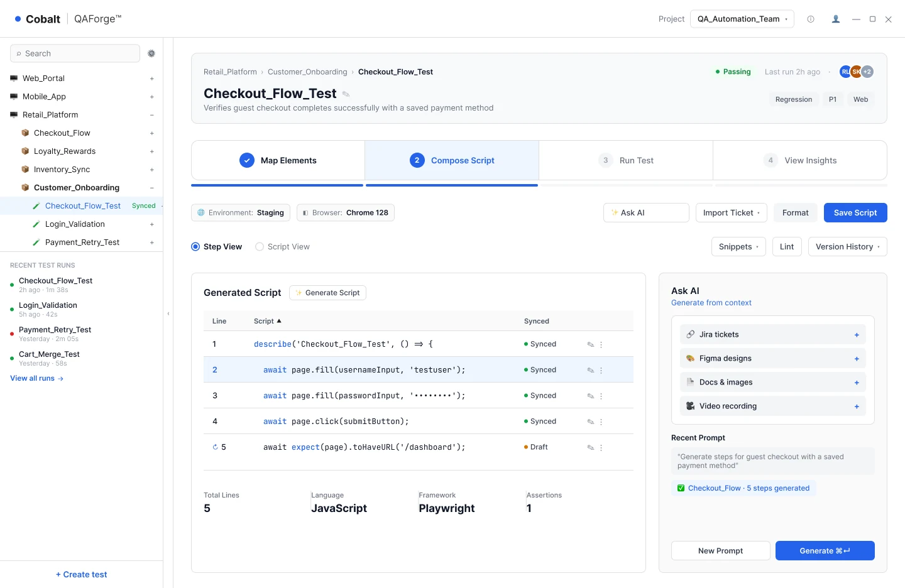Click the Create test link
This screenshot has width=905, height=588.
click(81, 574)
